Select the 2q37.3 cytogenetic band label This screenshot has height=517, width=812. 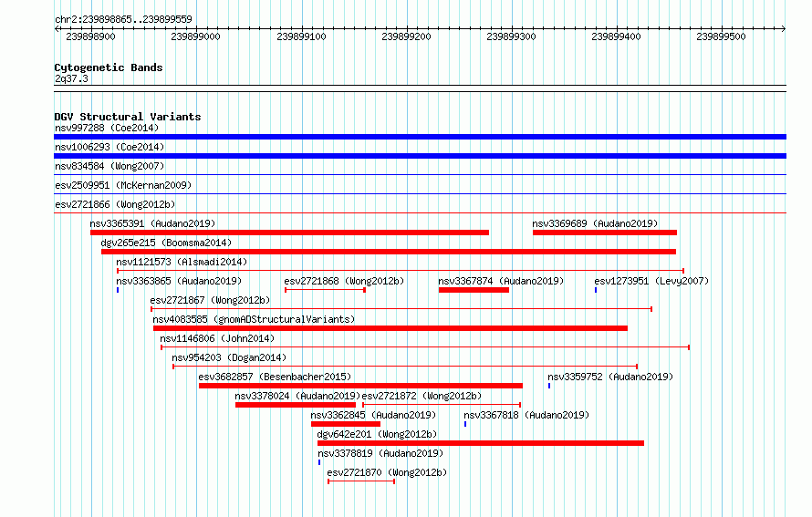click(71, 78)
